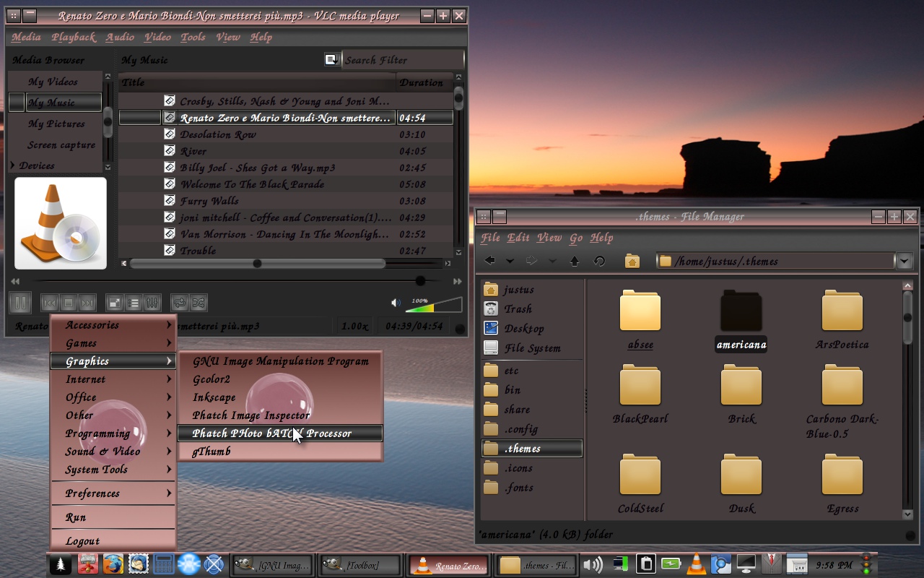The image size is (924, 578).
Task: Select Screen capture in Media Browser
Action: (x=61, y=144)
